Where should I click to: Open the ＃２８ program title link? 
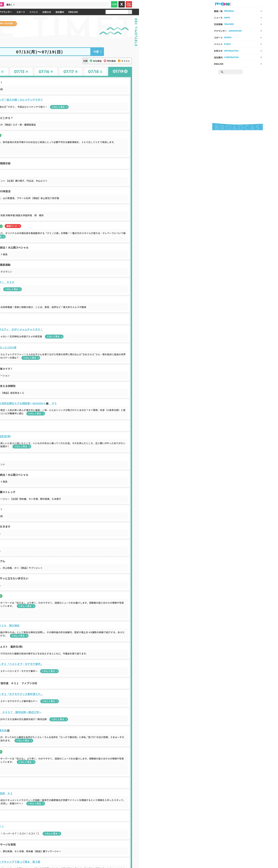tap(7, 282)
